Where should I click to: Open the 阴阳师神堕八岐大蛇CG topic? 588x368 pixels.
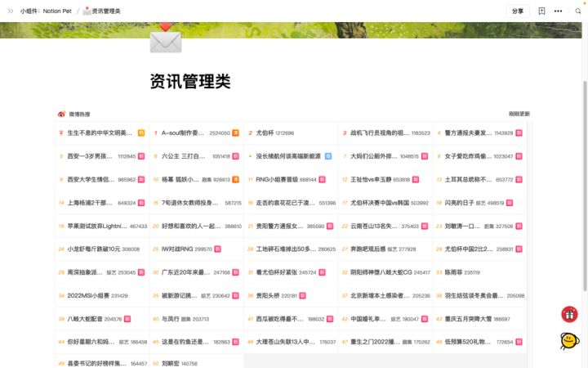pos(381,272)
